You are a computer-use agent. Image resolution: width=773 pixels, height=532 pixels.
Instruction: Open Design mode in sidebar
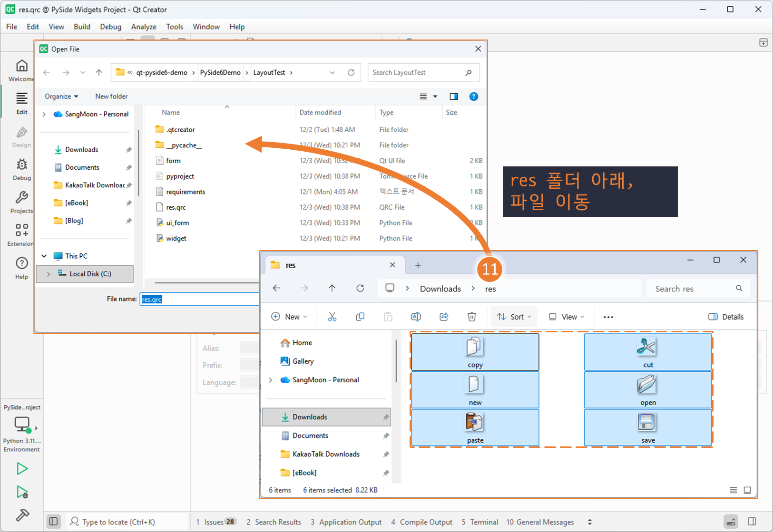click(22, 137)
